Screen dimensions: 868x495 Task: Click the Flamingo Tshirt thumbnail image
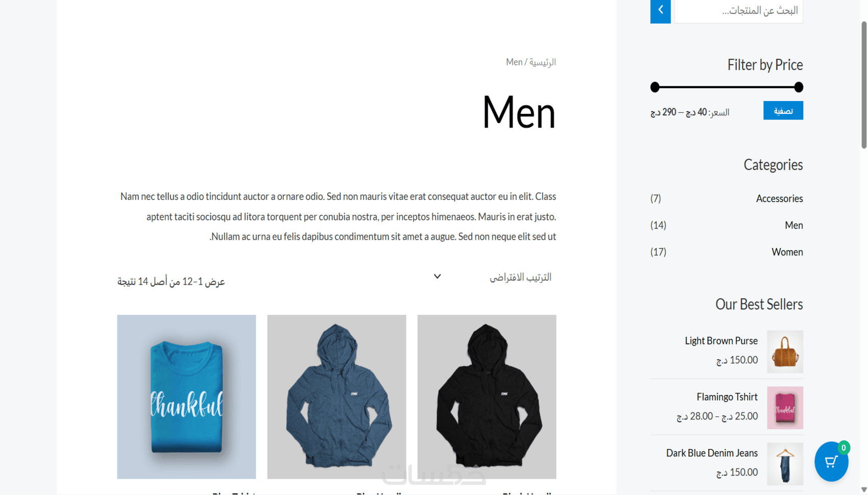pos(785,408)
